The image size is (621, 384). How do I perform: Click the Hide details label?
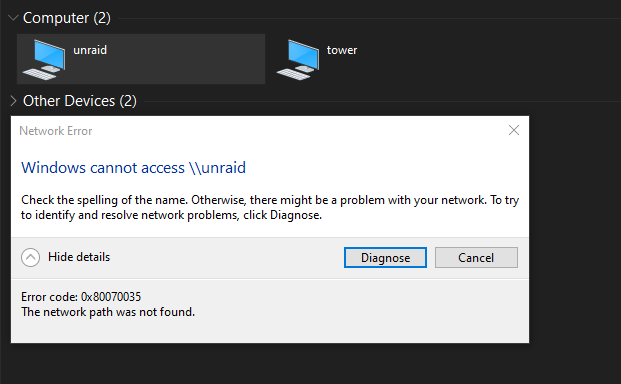click(79, 257)
